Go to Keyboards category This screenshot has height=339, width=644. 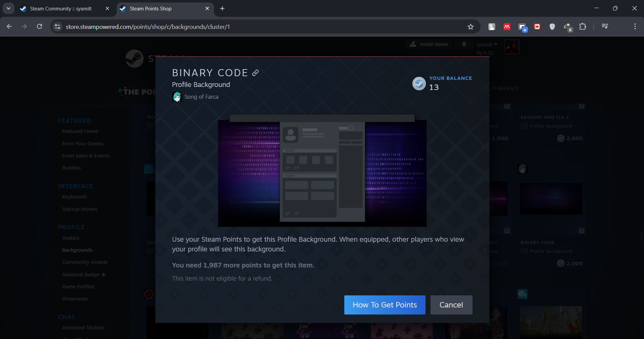tap(75, 197)
